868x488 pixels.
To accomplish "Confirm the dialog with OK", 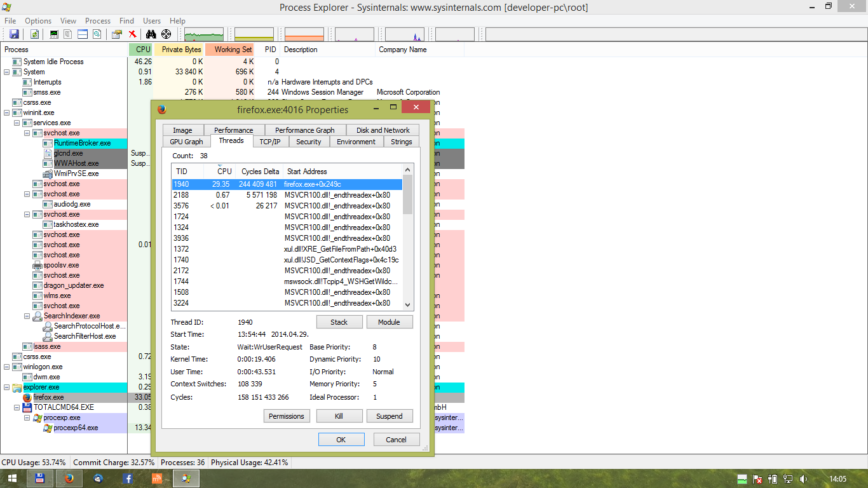I will tap(341, 440).
